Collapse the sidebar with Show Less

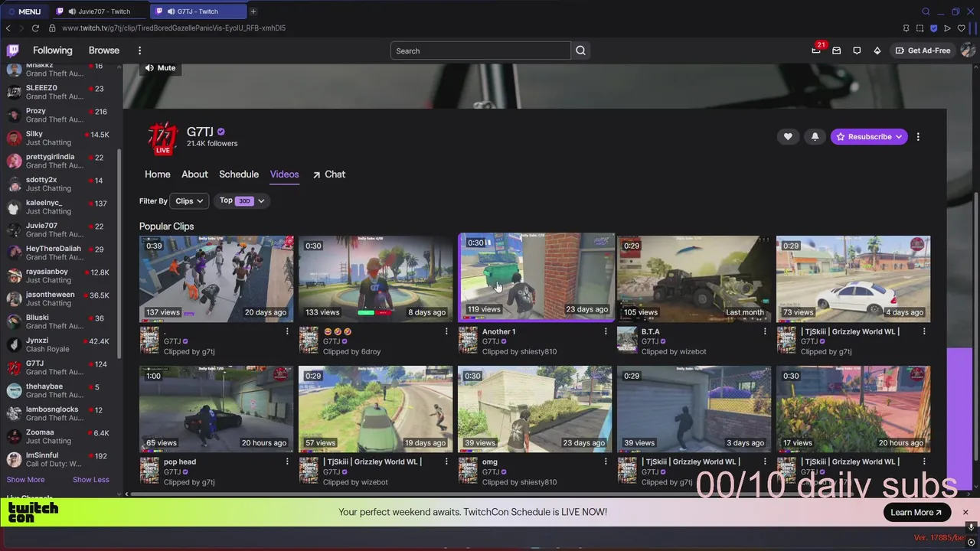[x=91, y=480]
